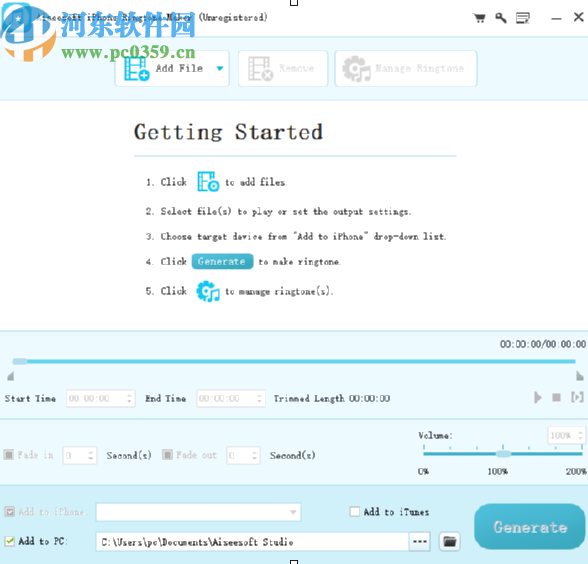Image resolution: width=588 pixels, height=564 pixels.
Task: Open the register key icon
Action: 501,18
